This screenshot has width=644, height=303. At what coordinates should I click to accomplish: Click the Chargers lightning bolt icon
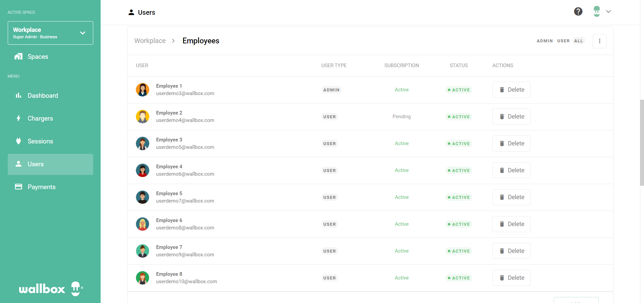[x=18, y=118]
